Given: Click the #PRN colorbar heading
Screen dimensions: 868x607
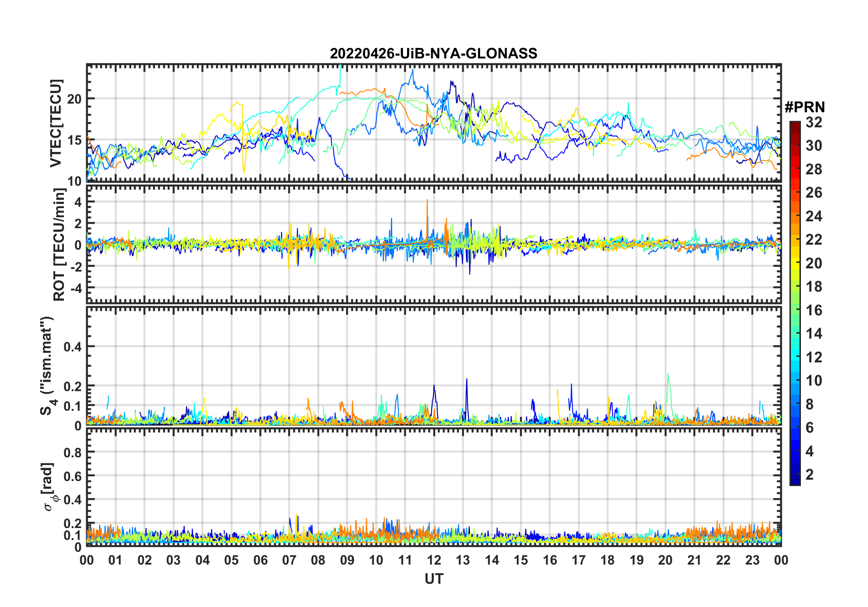Looking at the screenshot, I should 805,107.
